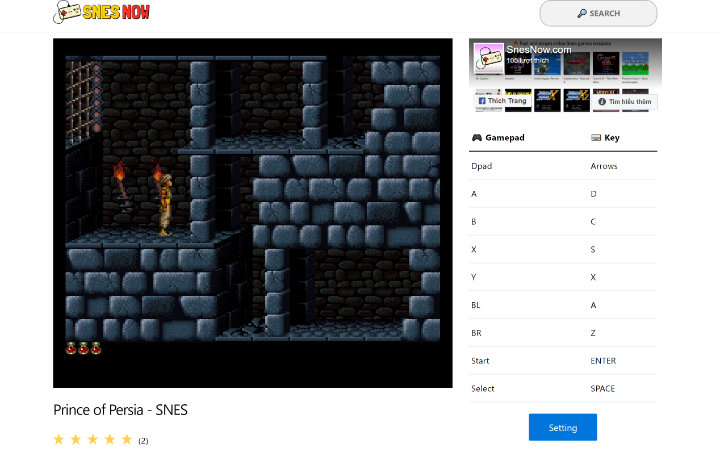Screen dimensions: 720x450
Task: Click the Prince of Persia game screen
Action: coord(253,213)
